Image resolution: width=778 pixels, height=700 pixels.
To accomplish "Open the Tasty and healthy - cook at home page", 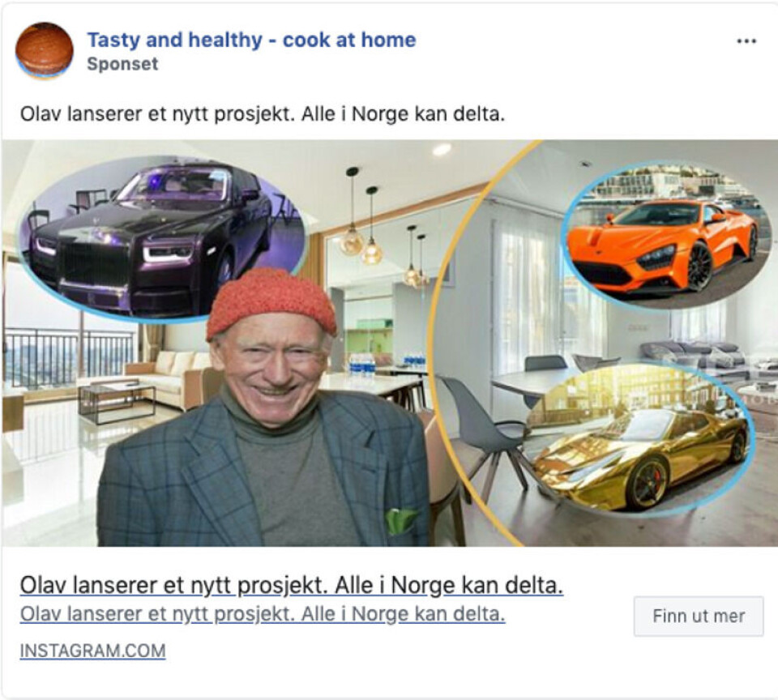I will coord(251,40).
